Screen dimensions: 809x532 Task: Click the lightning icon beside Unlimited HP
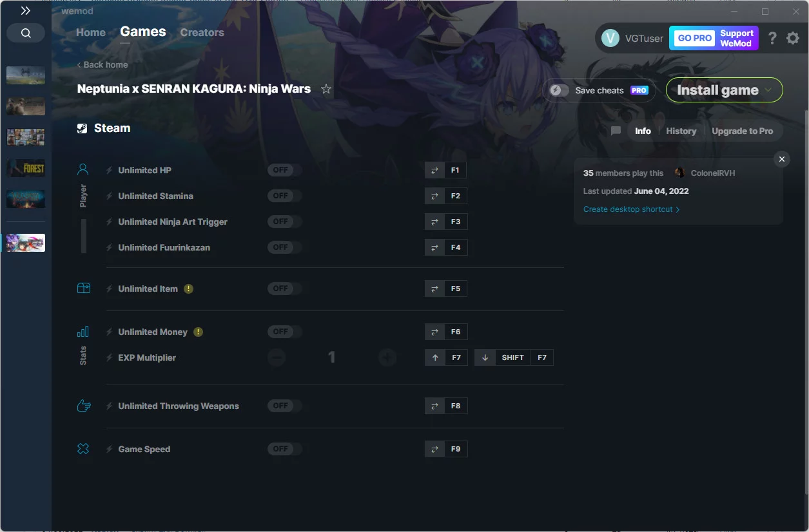110,170
